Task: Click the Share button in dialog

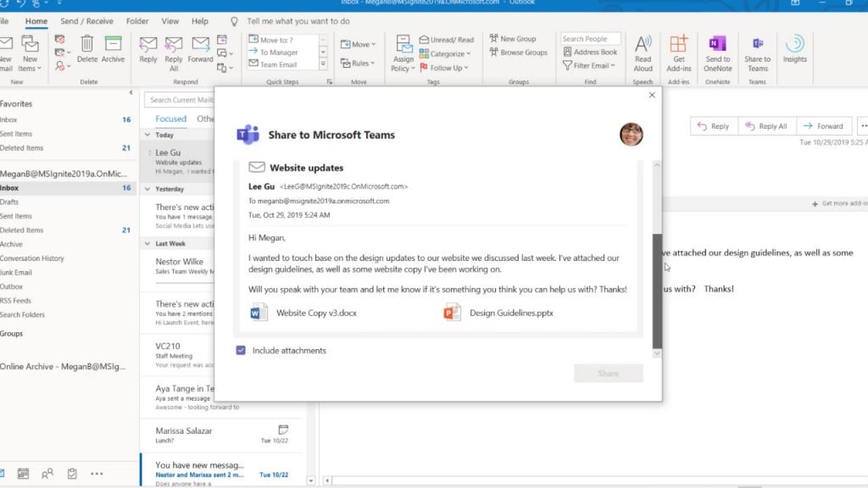Action: click(x=609, y=374)
